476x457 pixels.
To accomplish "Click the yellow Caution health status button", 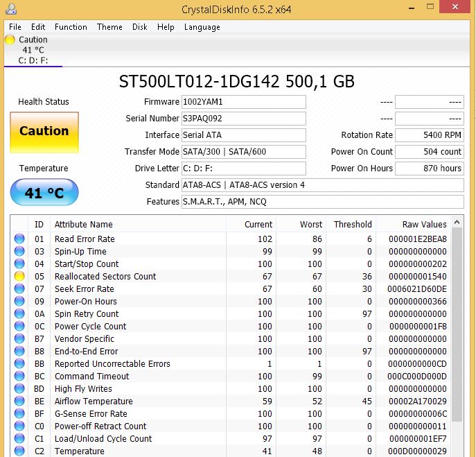I will (44, 132).
